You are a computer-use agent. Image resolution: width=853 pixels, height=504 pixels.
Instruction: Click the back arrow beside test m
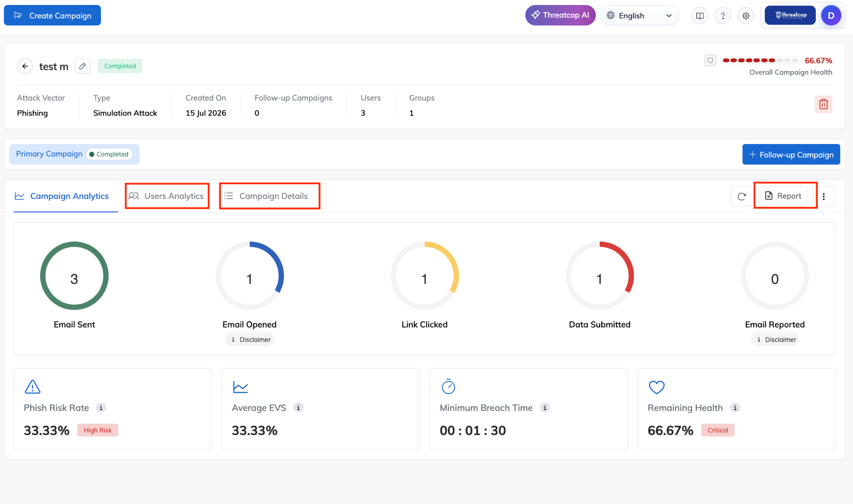click(x=25, y=66)
